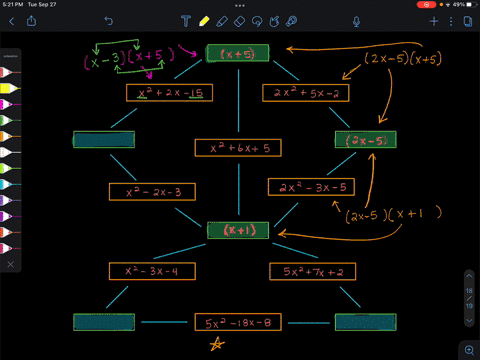Pick the white pen preset
Image resolution: width=480 pixels, height=360 pixels.
coord(10,152)
